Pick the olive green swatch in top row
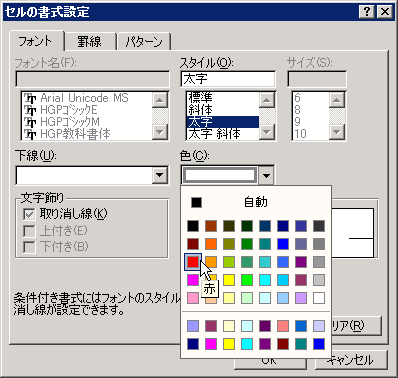This screenshot has height=378, width=398. [x=229, y=226]
